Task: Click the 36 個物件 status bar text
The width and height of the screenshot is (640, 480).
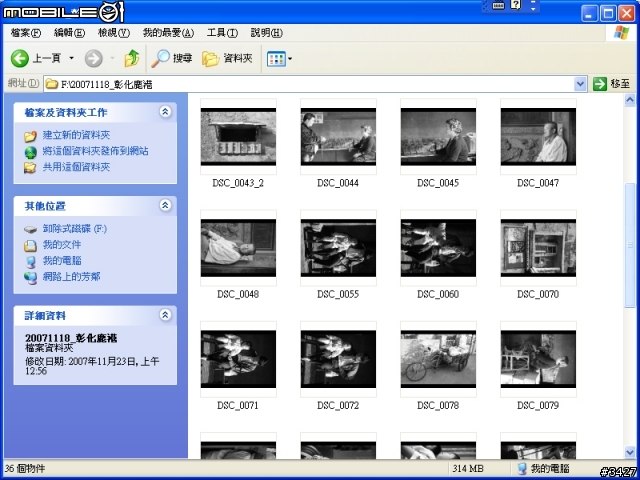Action: [24, 469]
